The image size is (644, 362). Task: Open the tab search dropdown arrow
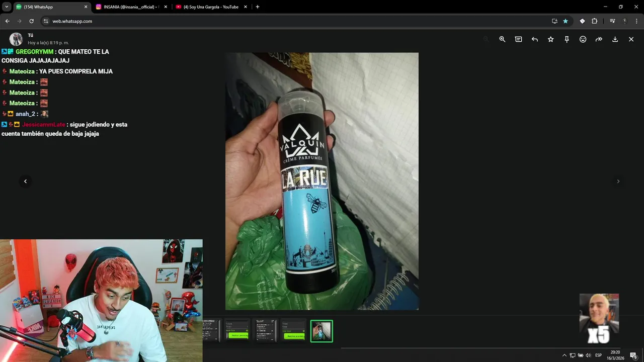point(7,7)
